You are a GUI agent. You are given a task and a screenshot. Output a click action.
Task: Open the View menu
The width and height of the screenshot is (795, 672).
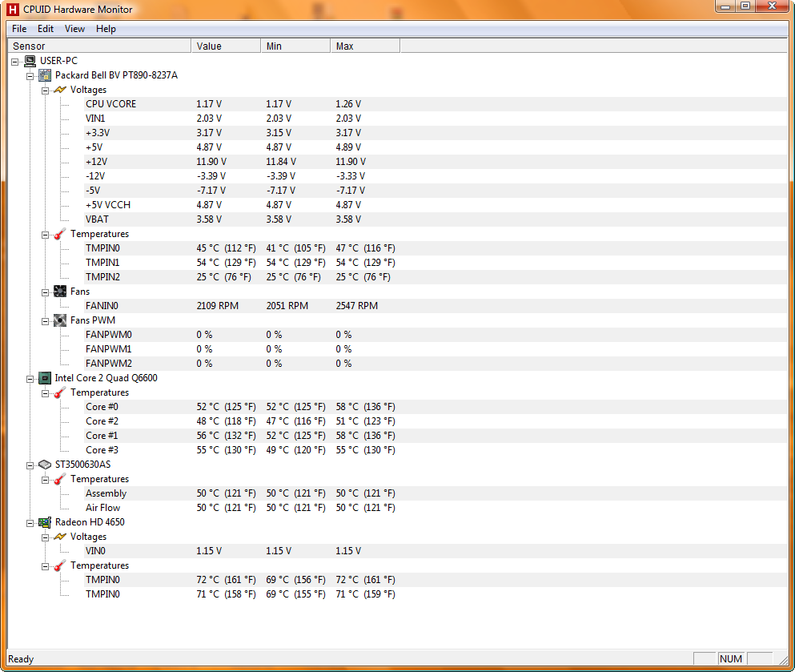pos(74,29)
